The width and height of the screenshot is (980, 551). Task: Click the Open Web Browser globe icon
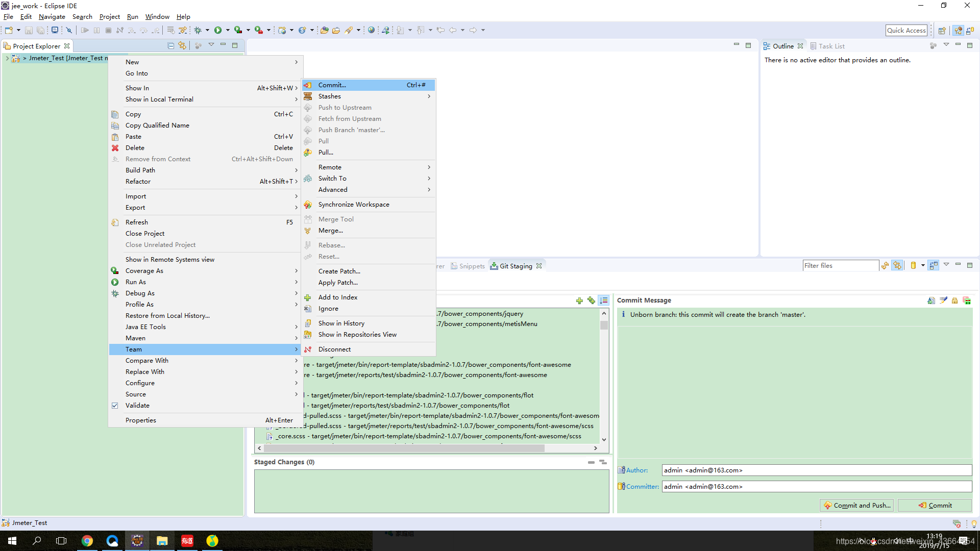372,30
